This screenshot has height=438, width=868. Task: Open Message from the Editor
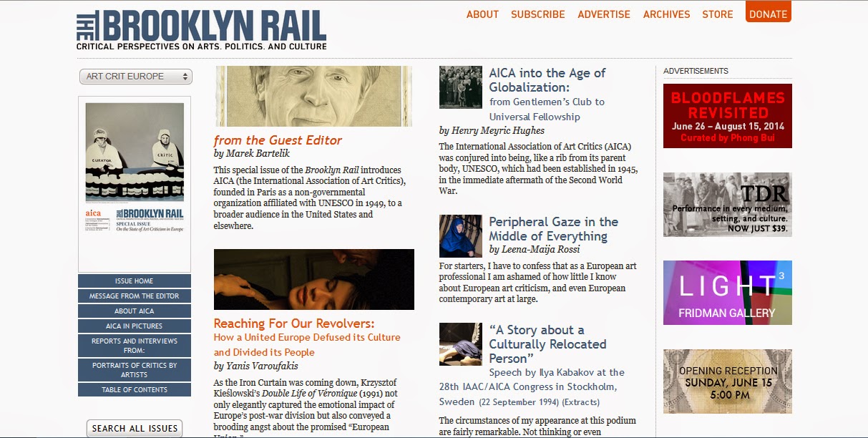tap(135, 296)
